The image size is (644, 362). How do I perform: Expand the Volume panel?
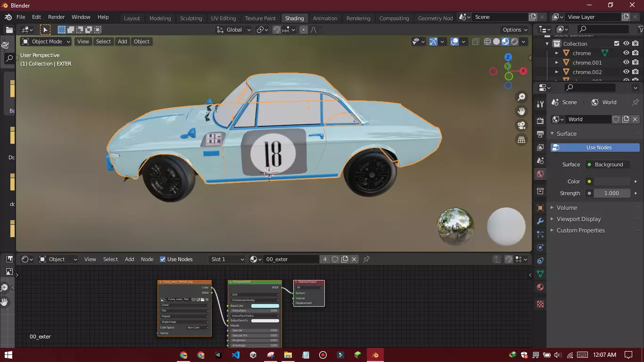[x=567, y=207]
